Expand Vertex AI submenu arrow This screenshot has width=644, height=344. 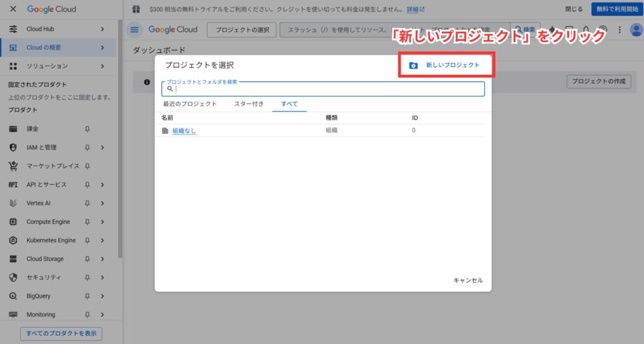click(103, 203)
